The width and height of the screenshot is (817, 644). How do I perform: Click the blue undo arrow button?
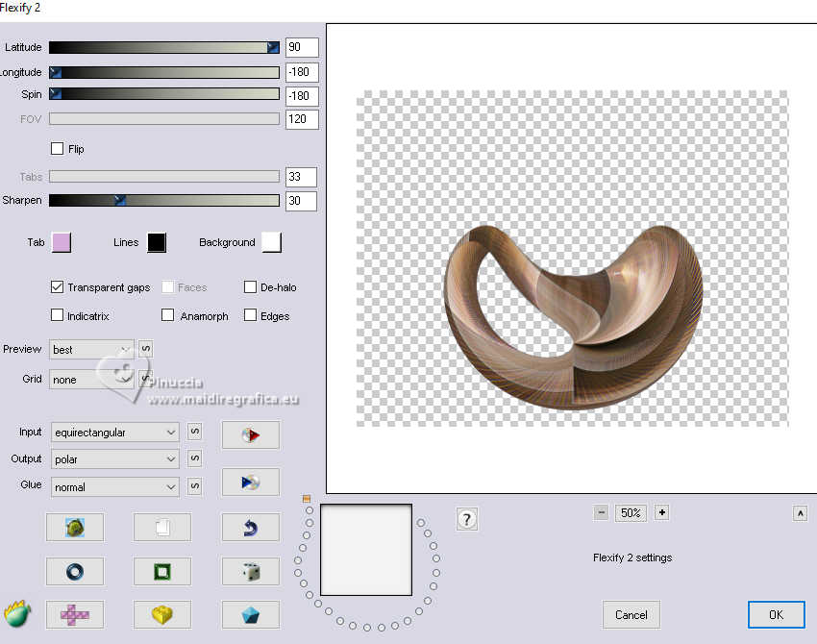click(251, 528)
